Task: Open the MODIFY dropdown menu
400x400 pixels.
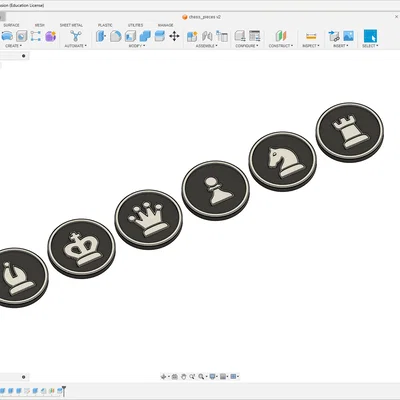Action: point(137,46)
